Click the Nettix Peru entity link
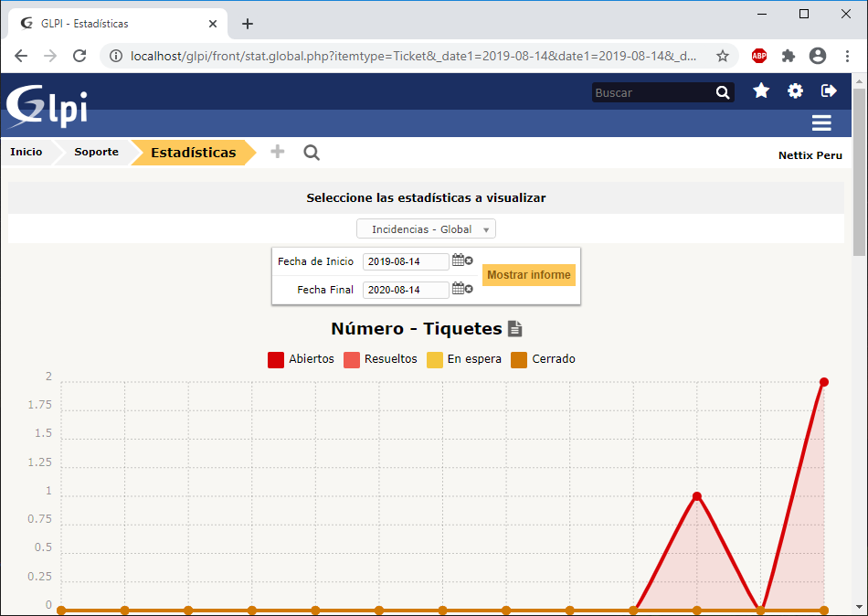Viewport: 868px width, 616px height. [810, 155]
